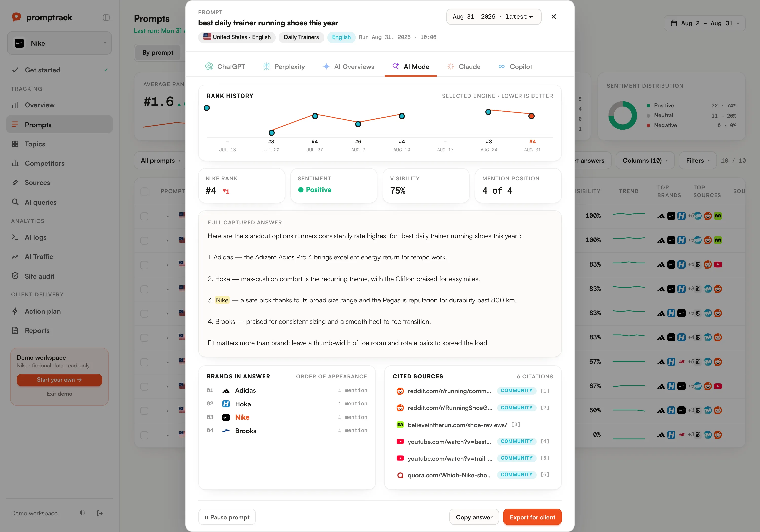
Task: Open the Prompts sidebar item
Action: 60,124
